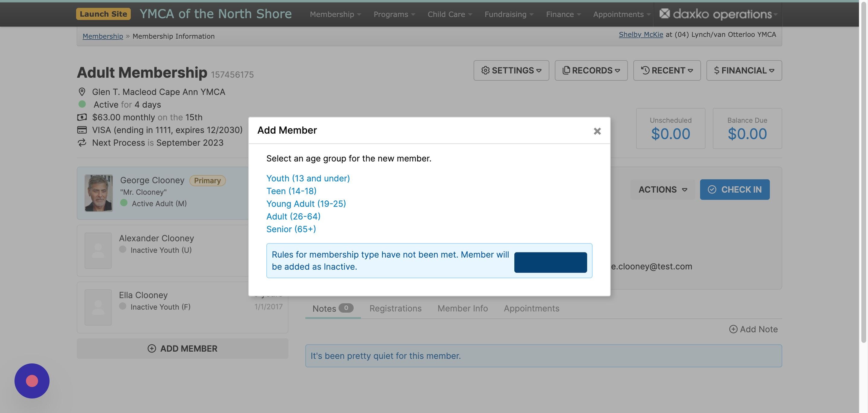Click the Primary badge next to George Clooney
The height and width of the screenshot is (413, 868).
207,180
